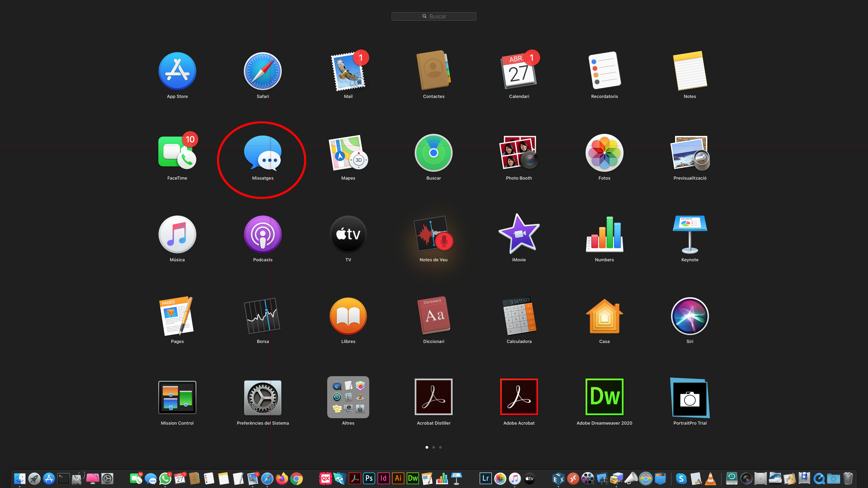The height and width of the screenshot is (488, 868).
Task: Open the Missatges app icon
Action: tap(262, 154)
